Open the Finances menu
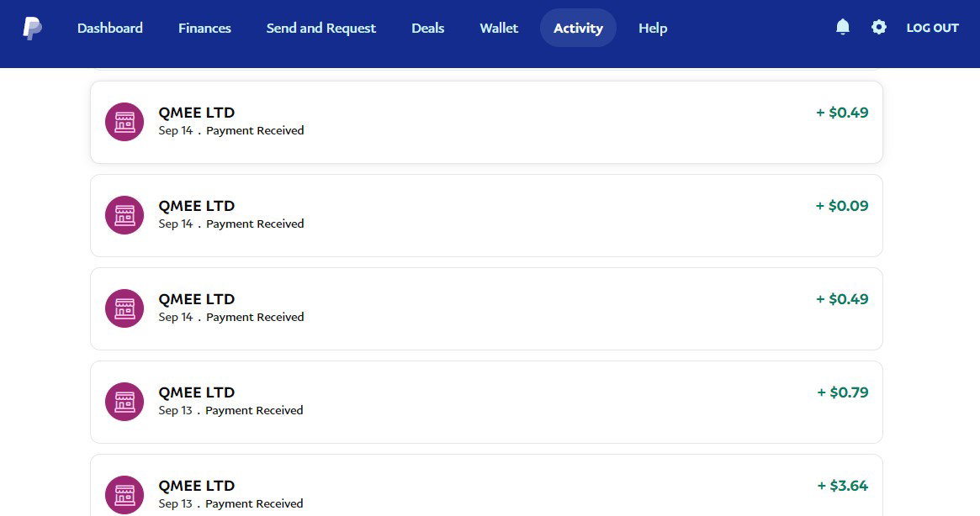 point(204,28)
